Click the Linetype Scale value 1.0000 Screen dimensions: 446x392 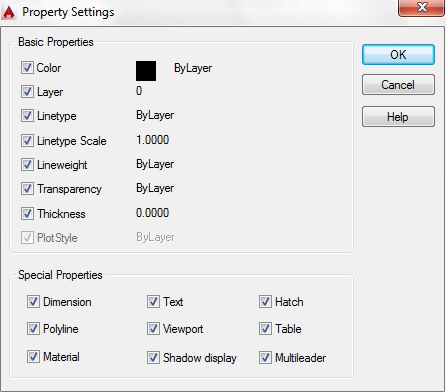click(153, 140)
